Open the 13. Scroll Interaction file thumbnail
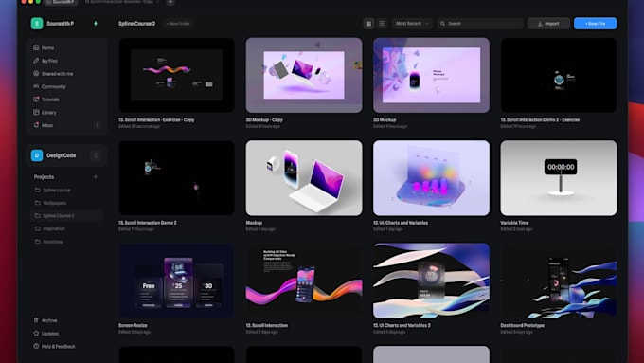644x363 pixels. [304, 281]
